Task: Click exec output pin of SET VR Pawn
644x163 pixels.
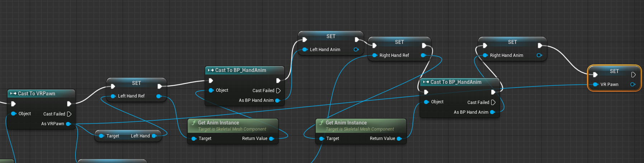Action: click(634, 74)
